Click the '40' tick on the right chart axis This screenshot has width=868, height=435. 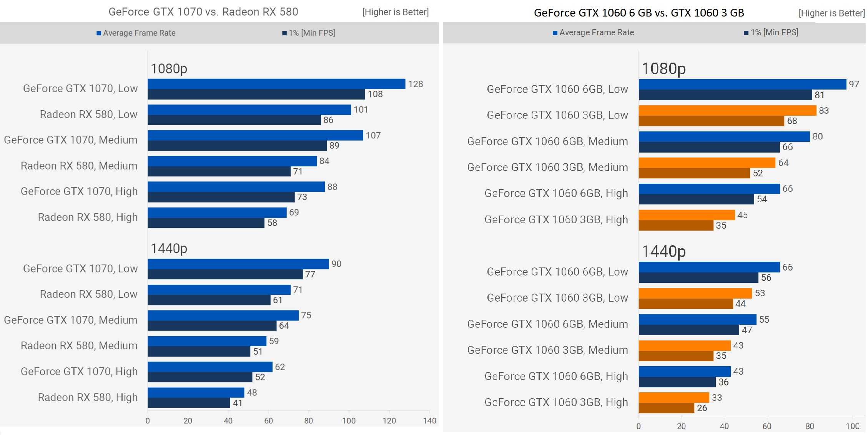pos(724,426)
